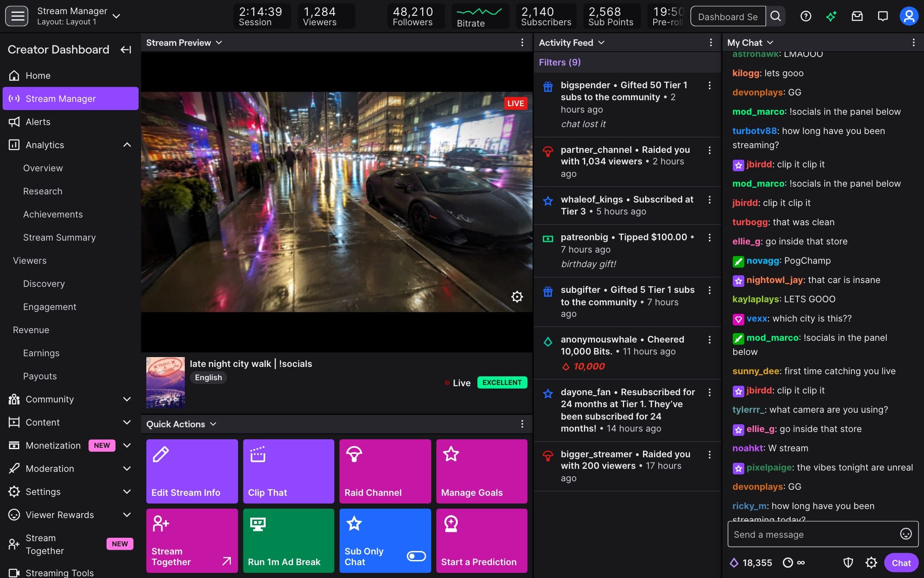
Task: Open Analytics Overview page
Action: pos(43,168)
